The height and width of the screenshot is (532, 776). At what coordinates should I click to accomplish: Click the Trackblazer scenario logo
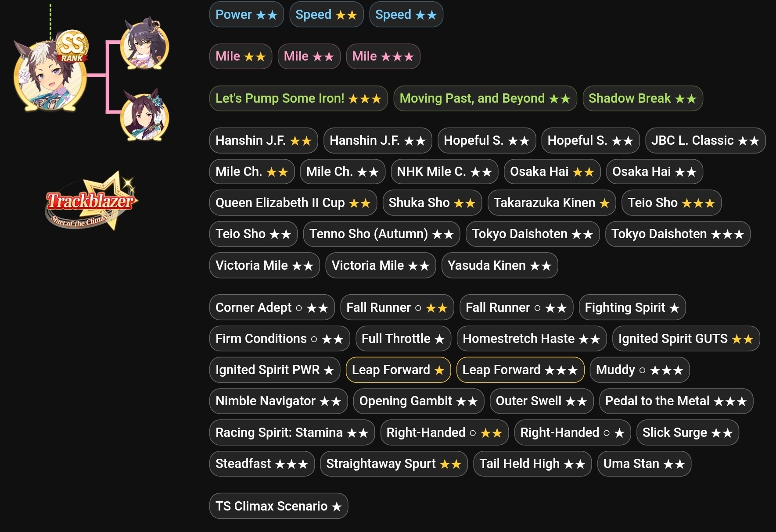click(91, 202)
